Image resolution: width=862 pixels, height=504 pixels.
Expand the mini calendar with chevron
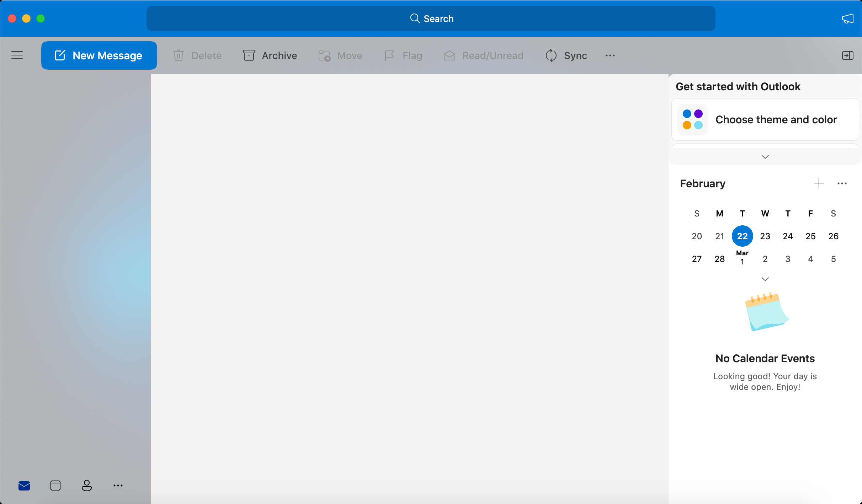pyautogui.click(x=765, y=279)
